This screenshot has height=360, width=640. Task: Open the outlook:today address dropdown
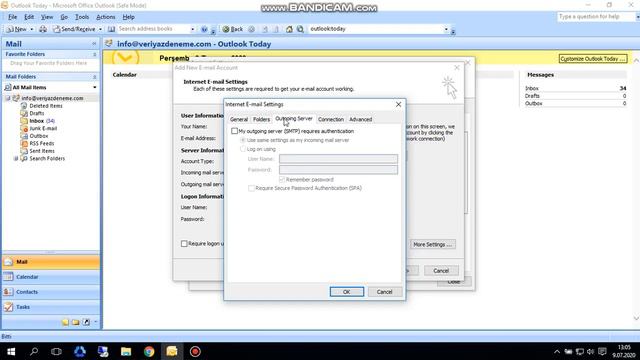[446, 29]
